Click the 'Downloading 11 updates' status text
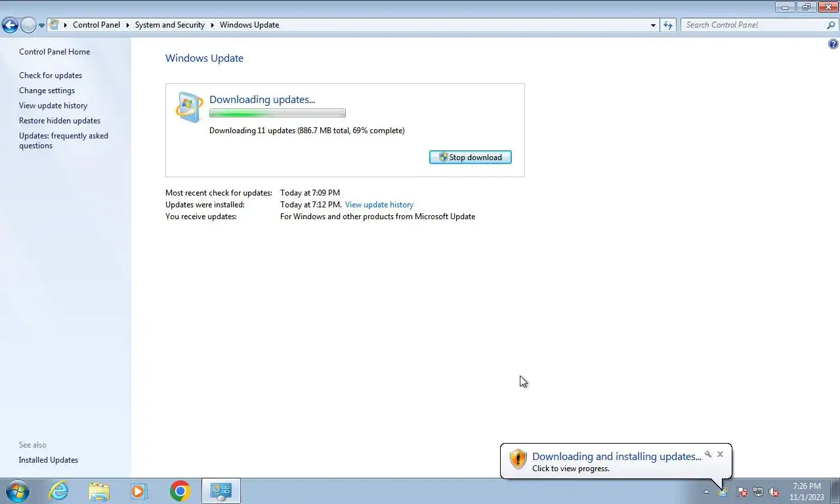 tap(307, 131)
